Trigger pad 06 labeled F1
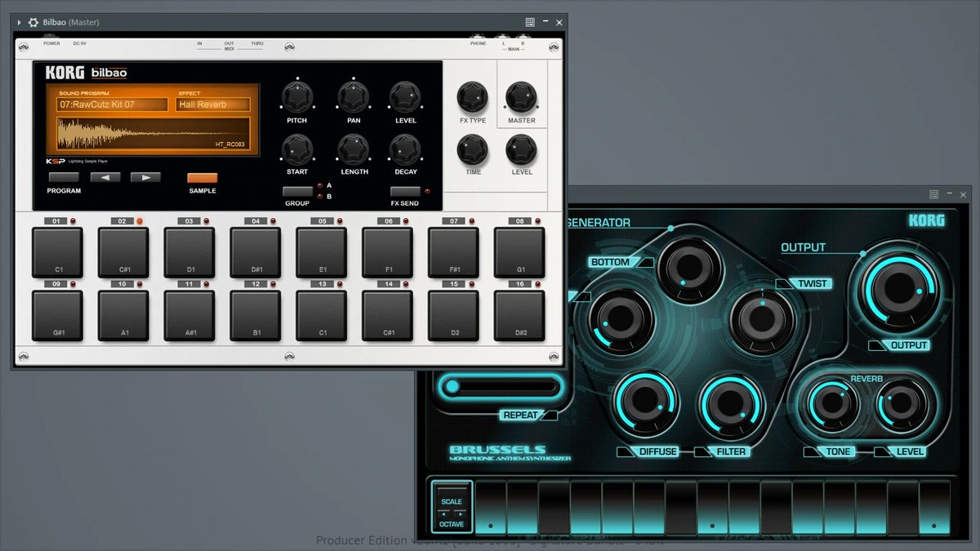This screenshot has width=980, height=551. (388, 252)
